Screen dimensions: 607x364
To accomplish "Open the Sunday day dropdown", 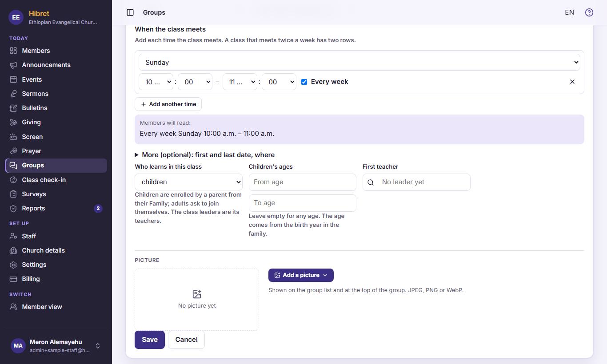I will click(x=359, y=63).
